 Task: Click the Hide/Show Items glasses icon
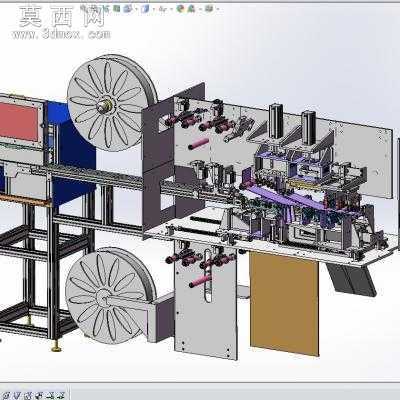(x=163, y=9)
